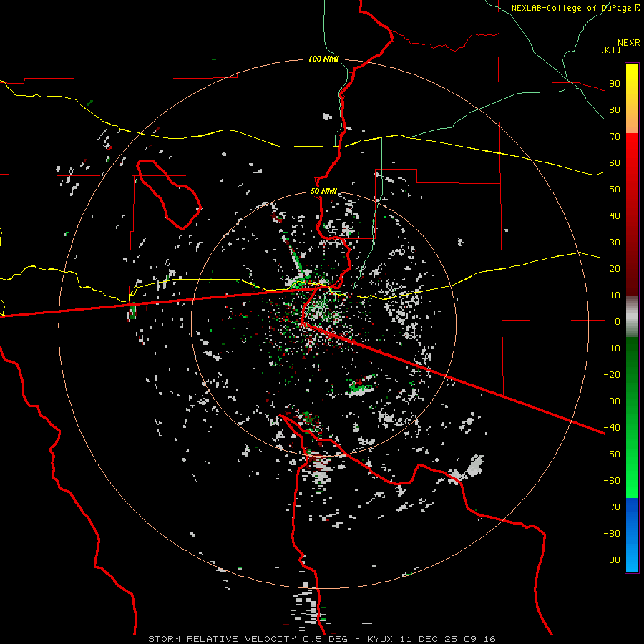Viewport: 644px width, 644px height.
Task: Select the red band of the velocity scale
Action: (x=632, y=215)
